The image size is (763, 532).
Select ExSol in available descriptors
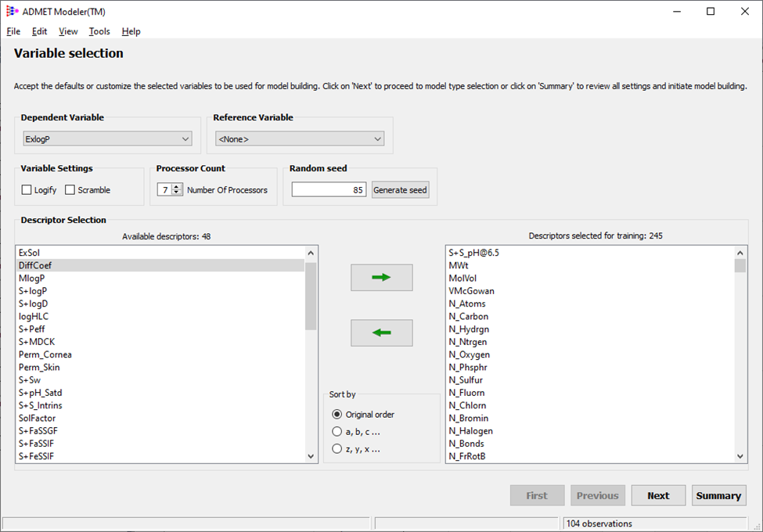160,253
